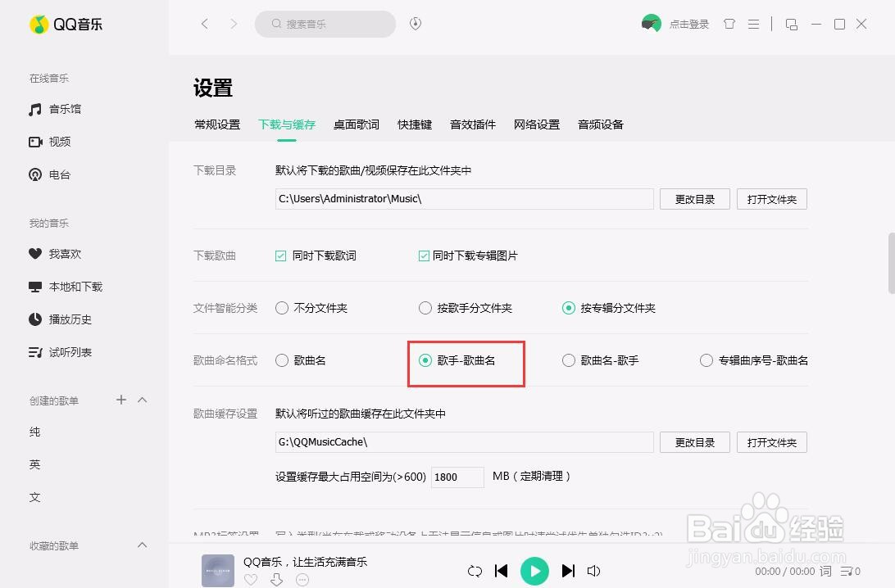Screen dimensions: 895x588
Task: Click the cache size input showing 1800
Action: coord(457,477)
